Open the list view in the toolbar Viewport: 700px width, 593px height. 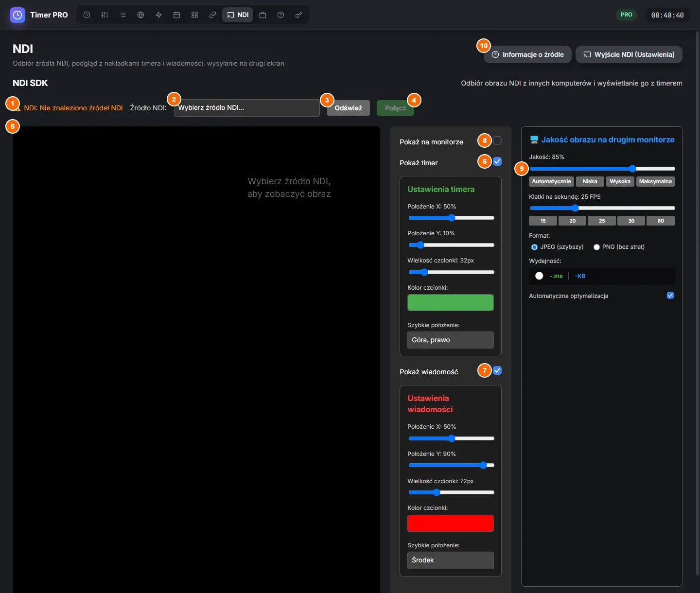pyautogui.click(x=122, y=15)
